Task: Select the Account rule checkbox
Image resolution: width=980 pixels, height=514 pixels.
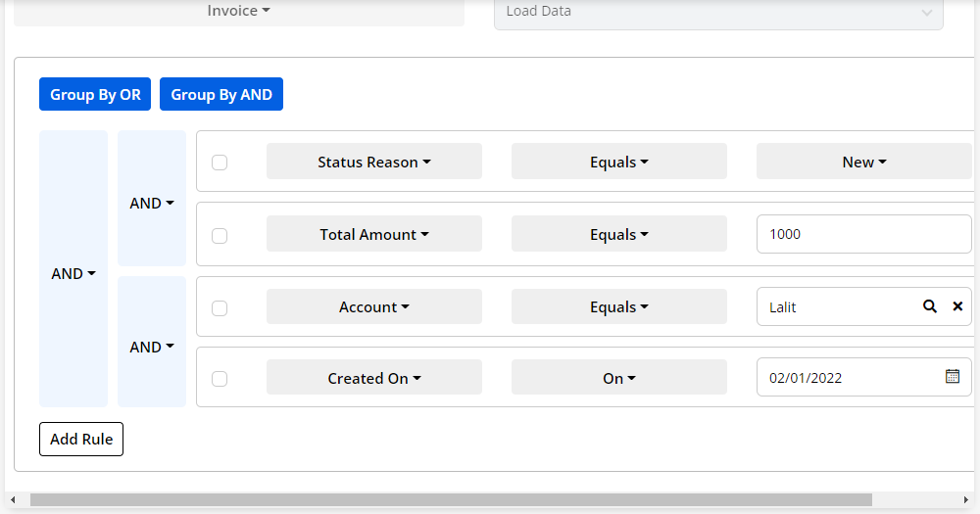Action: [x=220, y=307]
